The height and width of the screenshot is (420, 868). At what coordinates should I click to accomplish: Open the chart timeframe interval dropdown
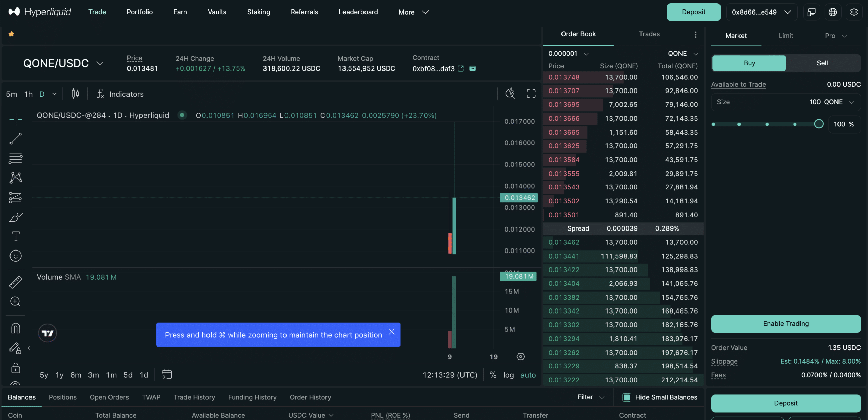coord(54,94)
